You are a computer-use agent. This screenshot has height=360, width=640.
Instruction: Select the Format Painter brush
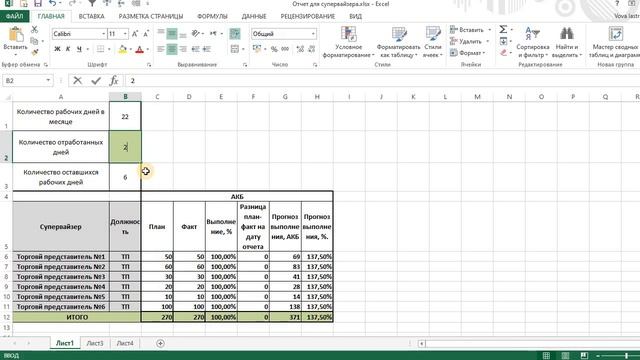coord(34,52)
